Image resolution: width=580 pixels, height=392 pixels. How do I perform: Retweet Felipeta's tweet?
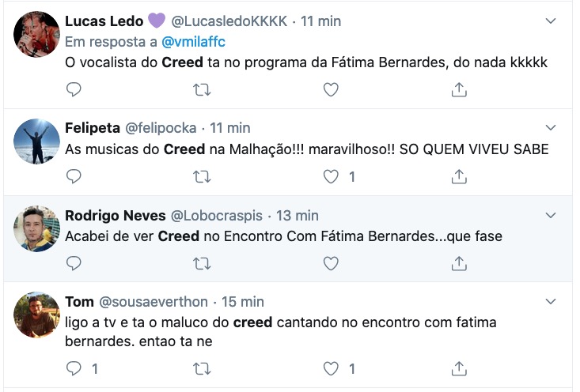(202, 177)
